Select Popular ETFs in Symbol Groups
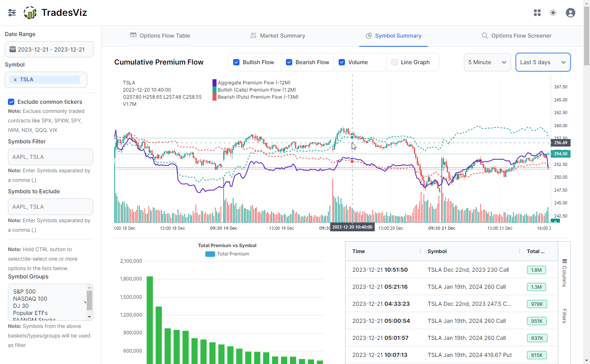590x364 pixels. 30,313
